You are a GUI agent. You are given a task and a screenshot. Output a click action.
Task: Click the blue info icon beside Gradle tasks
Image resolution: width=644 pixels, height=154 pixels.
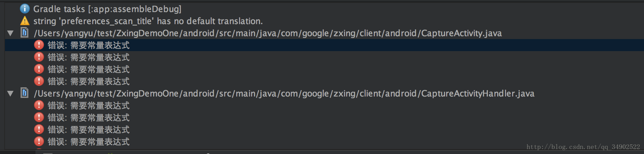click(24, 9)
